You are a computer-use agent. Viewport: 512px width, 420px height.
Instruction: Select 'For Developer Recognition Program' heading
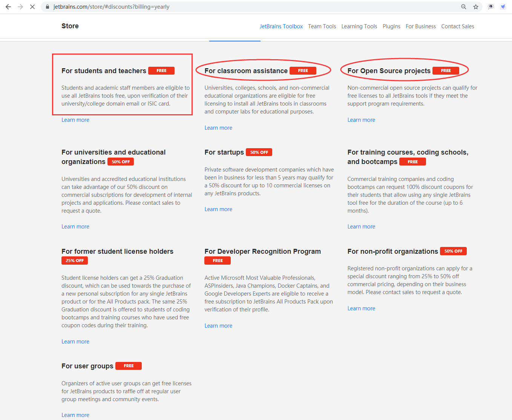click(x=262, y=251)
